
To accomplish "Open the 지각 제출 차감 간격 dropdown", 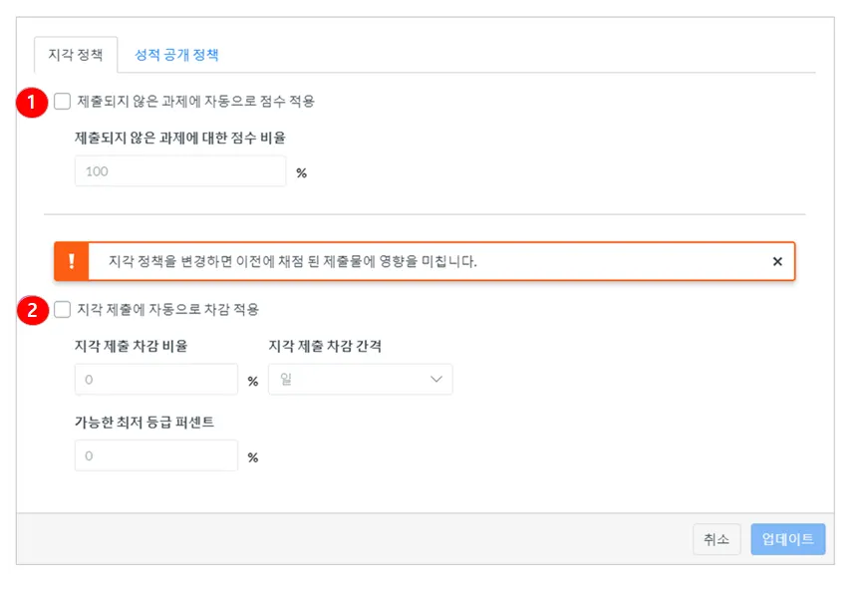I will pos(359,380).
